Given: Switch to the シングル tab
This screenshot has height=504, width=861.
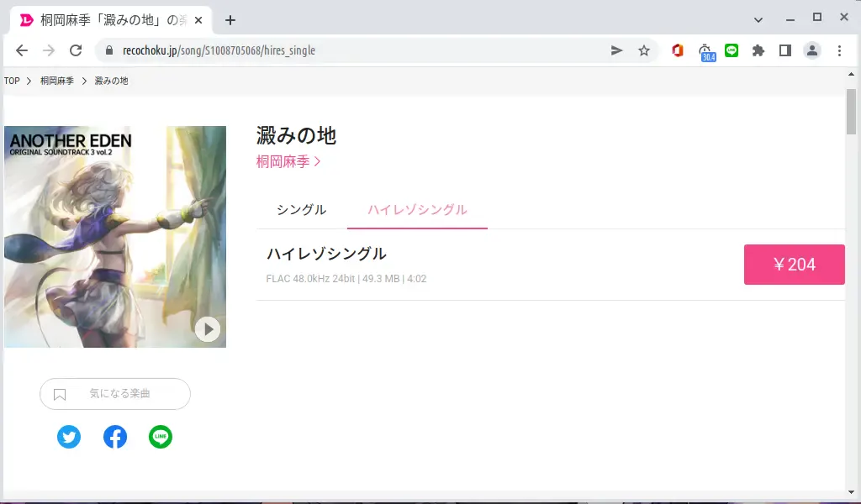Looking at the screenshot, I should tap(301, 210).
